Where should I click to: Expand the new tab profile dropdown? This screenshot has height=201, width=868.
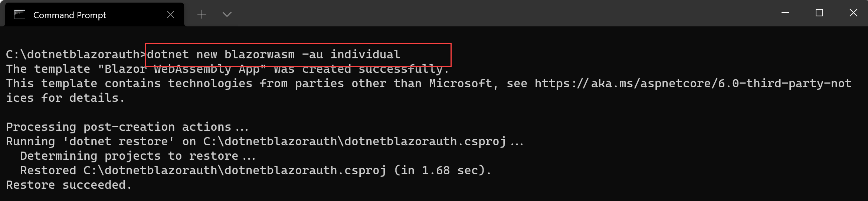(227, 14)
